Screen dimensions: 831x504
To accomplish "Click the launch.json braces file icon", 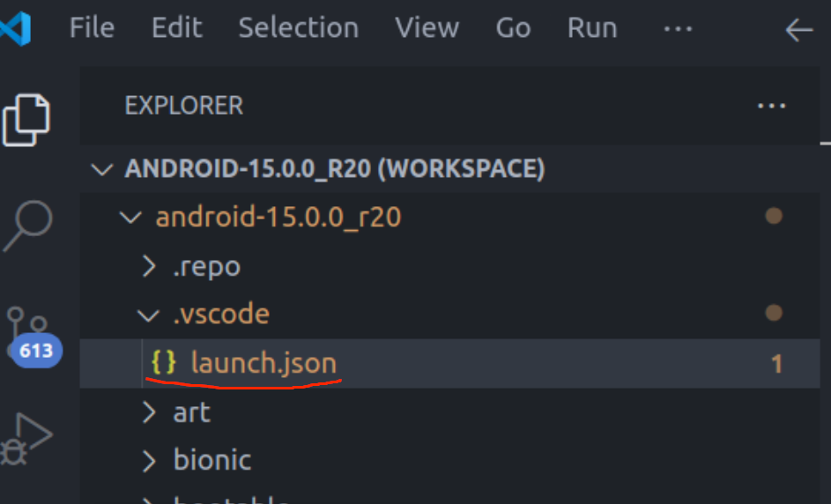I will point(164,362).
